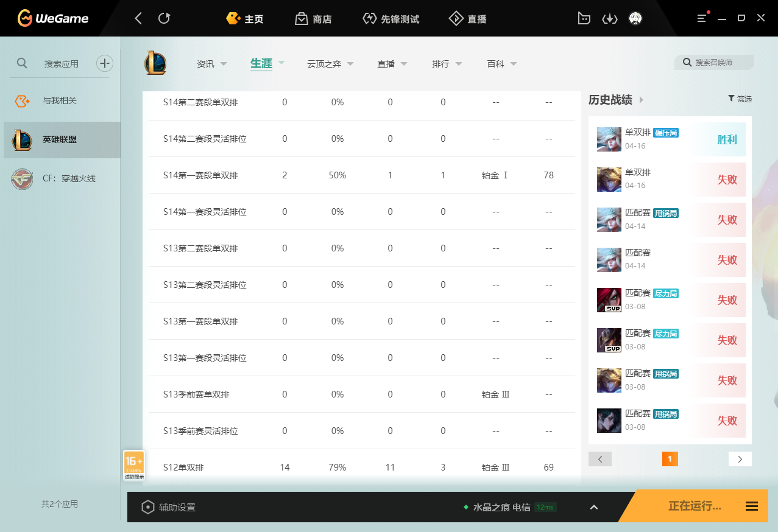Click the 搜索召唤师 search box

[x=714, y=63]
